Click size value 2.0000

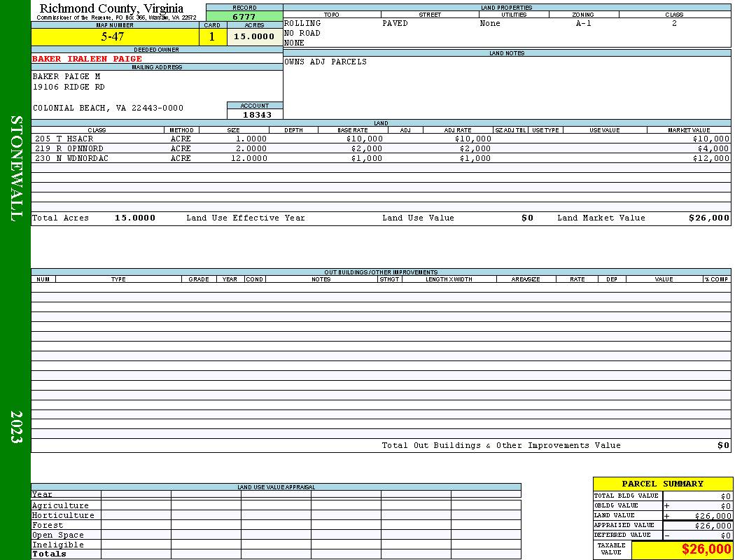click(251, 148)
